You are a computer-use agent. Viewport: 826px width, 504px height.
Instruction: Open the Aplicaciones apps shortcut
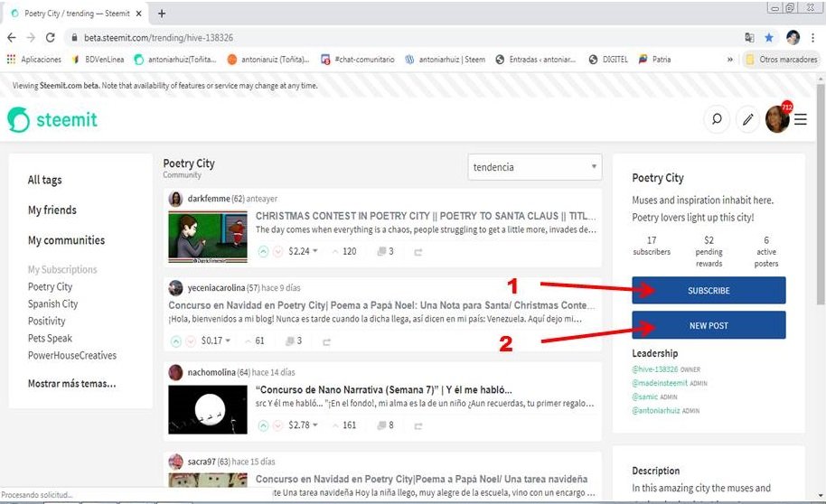click(33, 60)
